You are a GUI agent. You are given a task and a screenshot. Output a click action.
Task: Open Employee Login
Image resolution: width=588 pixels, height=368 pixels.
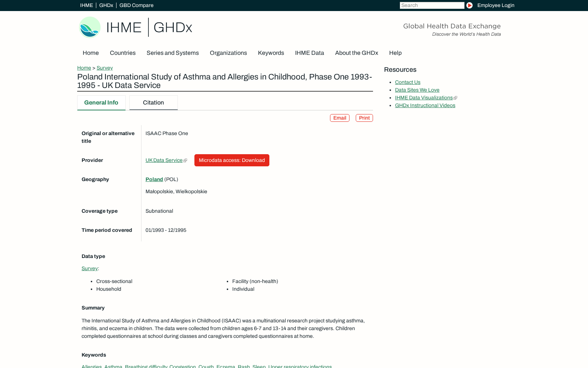[x=496, y=5]
